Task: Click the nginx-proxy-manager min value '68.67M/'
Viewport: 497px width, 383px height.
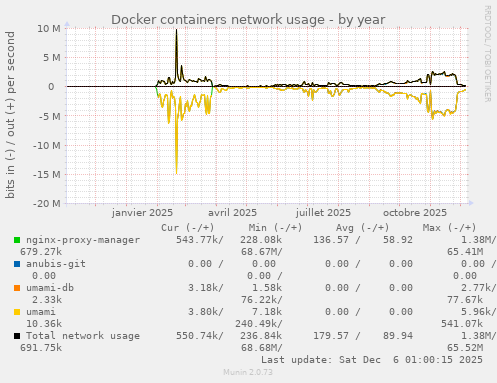Action: coord(262,252)
